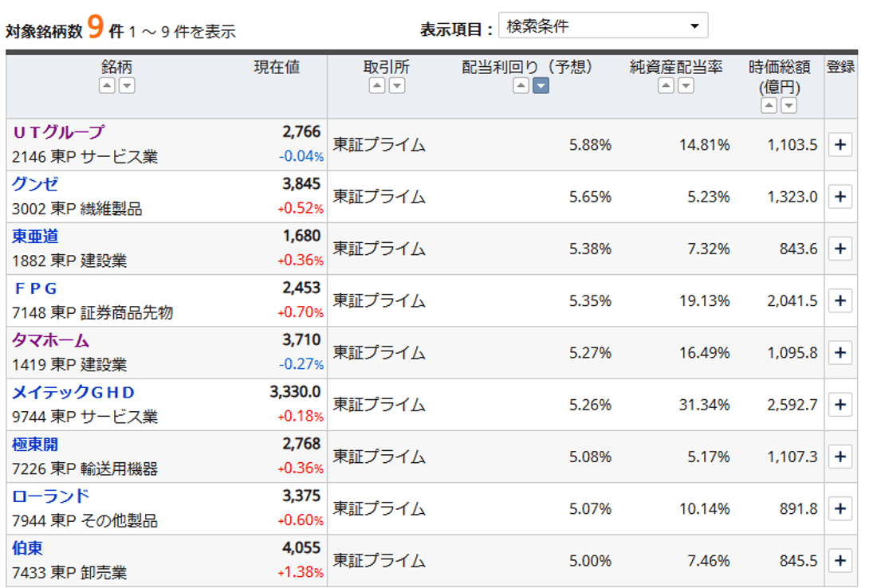
Task: Sort 時価総額 column descending
Action: [788, 106]
